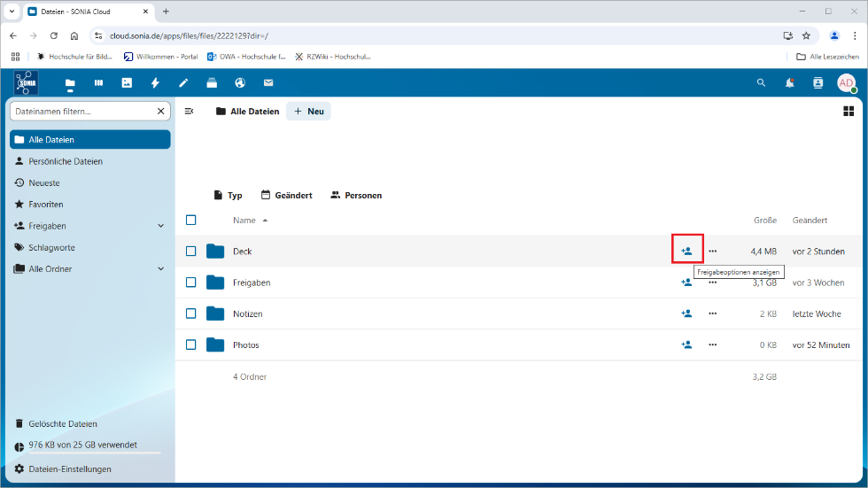Show sharing options for Deck folder
Screen dimensions: 868x488
tap(686, 252)
